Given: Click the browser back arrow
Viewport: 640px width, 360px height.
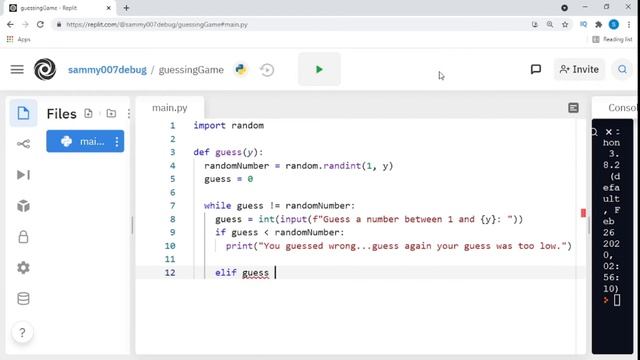Looking at the screenshot, I should [10, 24].
